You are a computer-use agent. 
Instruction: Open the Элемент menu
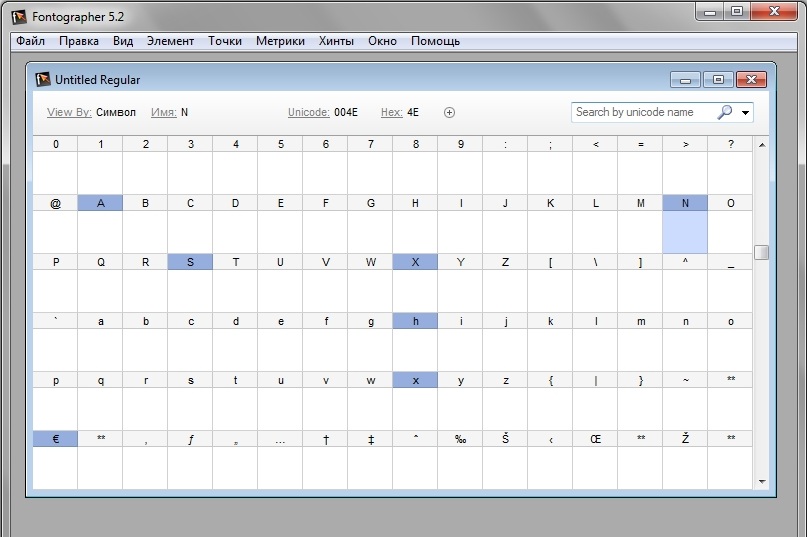point(170,41)
